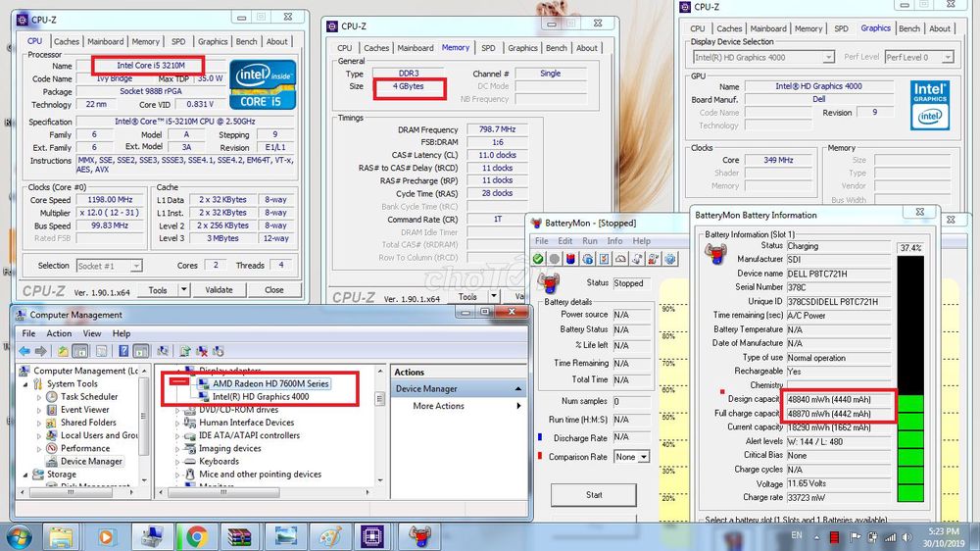
Task: Select Shared Folders in the console tree
Action: pos(89,423)
